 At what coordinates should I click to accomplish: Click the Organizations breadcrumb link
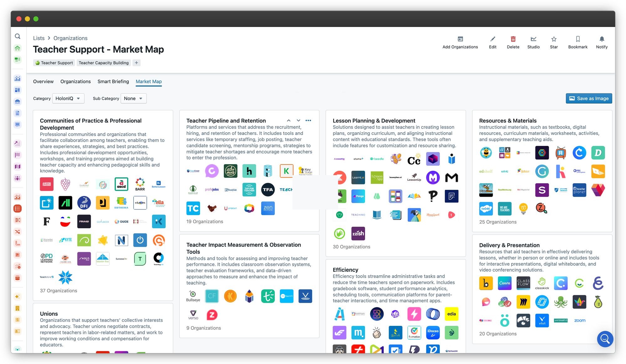coord(70,38)
